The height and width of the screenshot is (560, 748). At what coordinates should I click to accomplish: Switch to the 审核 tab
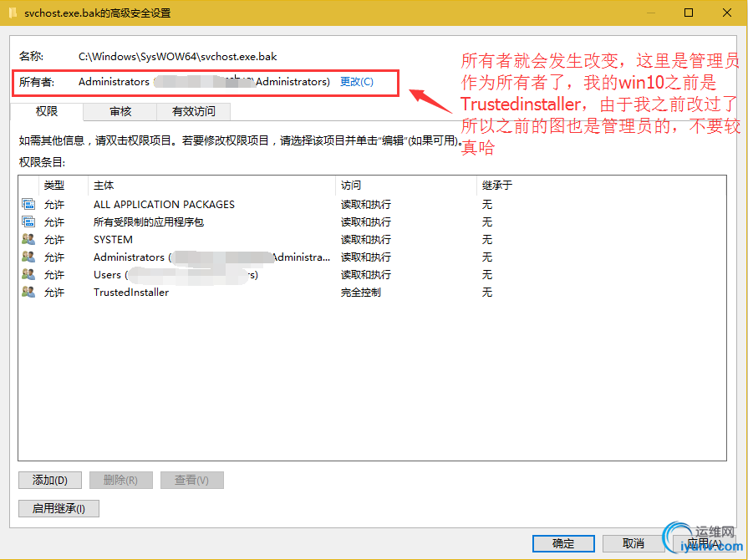tap(120, 112)
